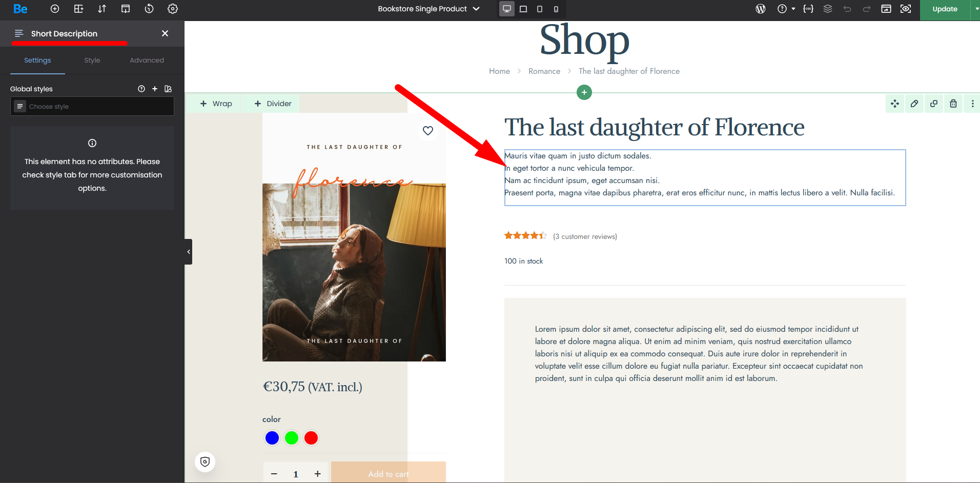
Task: Click the WordPress dashboard icon
Action: (x=761, y=9)
